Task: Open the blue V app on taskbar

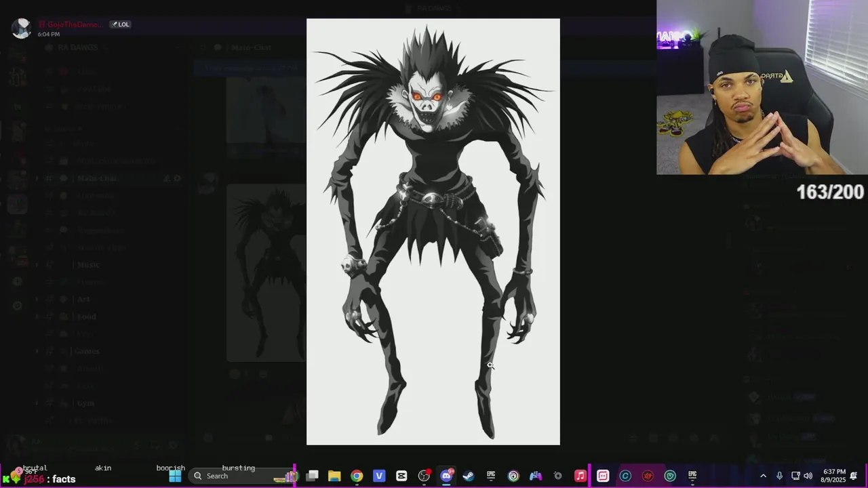Action: [379, 476]
